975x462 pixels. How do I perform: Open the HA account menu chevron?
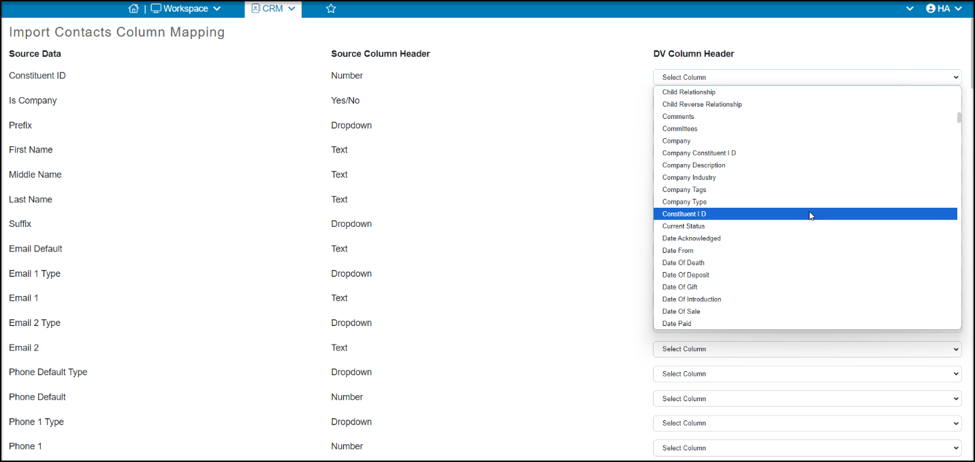click(x=959, y=9)
